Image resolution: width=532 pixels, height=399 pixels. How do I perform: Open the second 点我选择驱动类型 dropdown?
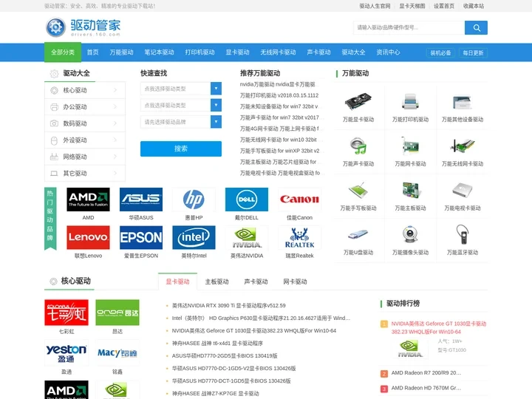click(x=181, y=105)
